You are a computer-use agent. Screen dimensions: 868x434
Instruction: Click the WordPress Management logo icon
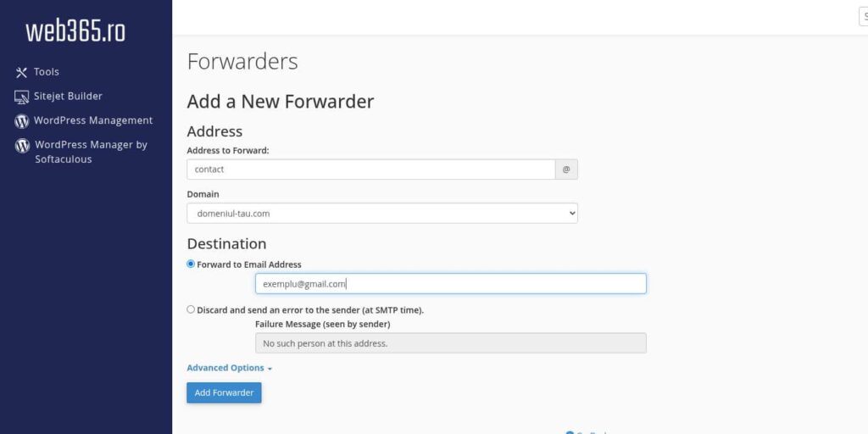coord(22,121)
